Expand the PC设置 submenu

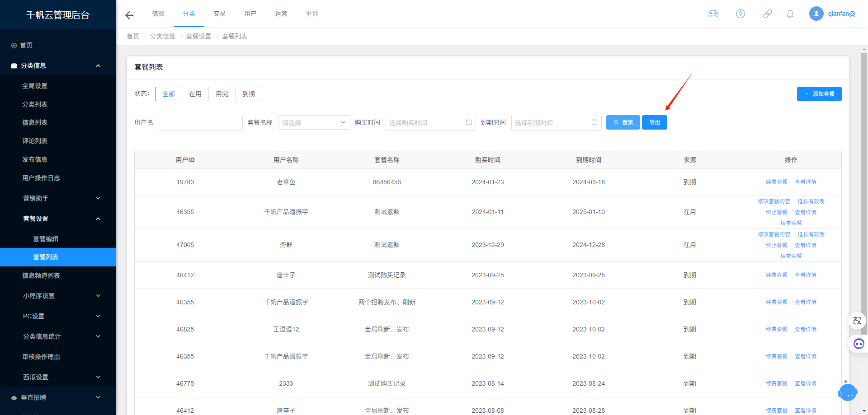[58, 316]
